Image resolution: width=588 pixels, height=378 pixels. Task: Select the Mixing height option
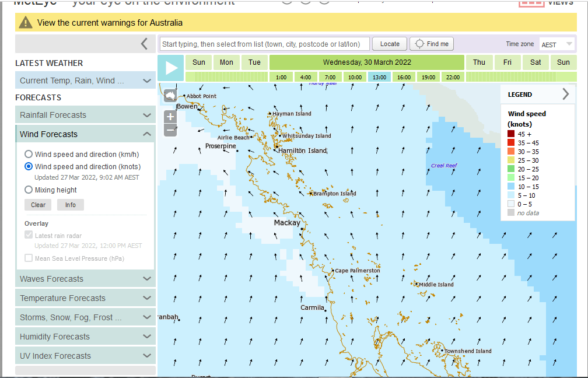pyautogui.click(x=29, y=190)
